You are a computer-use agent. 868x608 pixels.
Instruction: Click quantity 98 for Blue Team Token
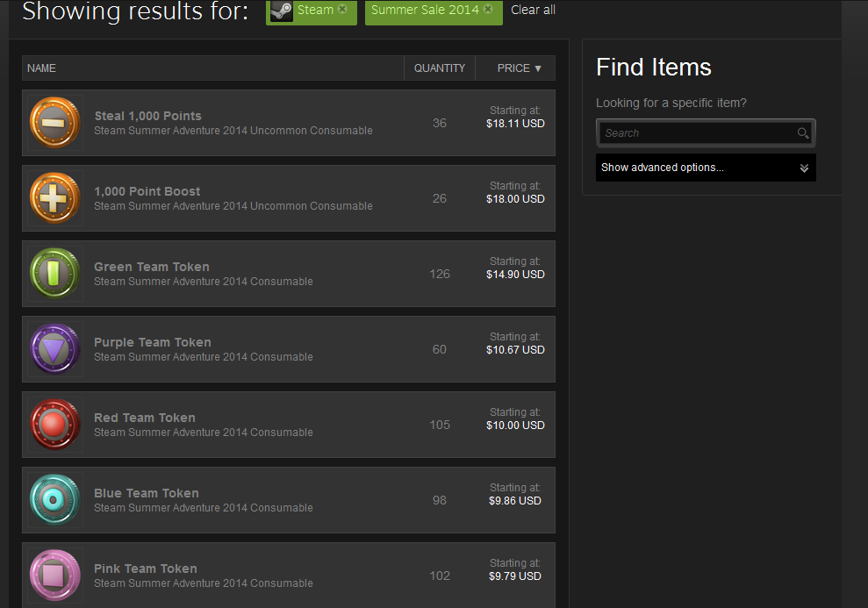(x=440, y=500)
